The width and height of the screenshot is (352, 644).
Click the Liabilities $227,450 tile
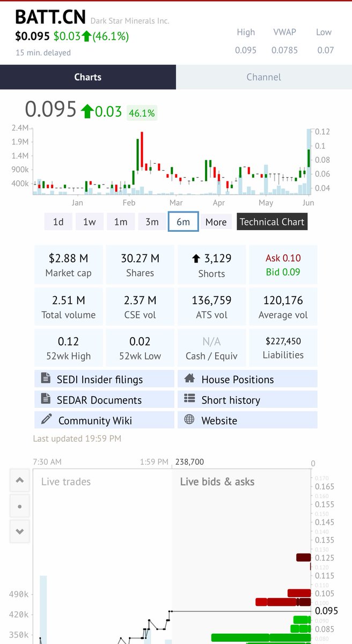(283, 348)
